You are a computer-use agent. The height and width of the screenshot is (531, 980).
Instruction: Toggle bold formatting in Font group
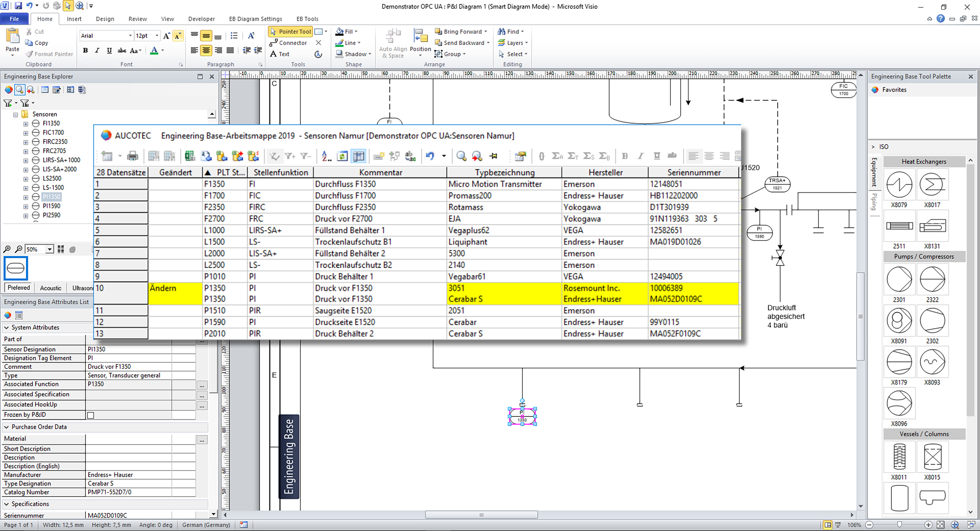pos(86,51)
